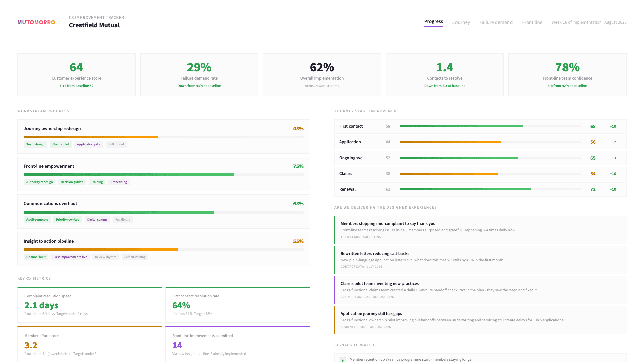Toggle the Digital comms pill
This screenshot has height=362, width=644.
(97, 219)
